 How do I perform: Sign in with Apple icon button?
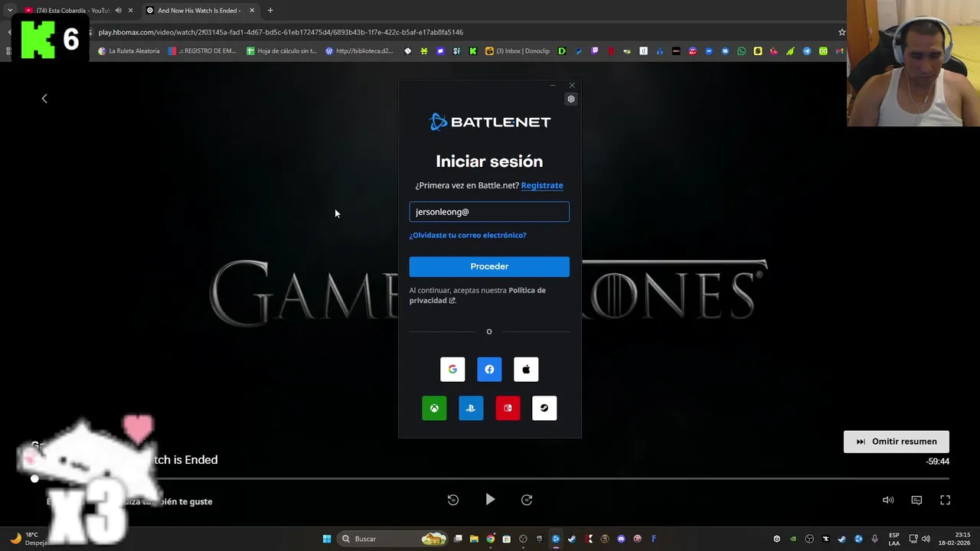[x=526, y=369]
